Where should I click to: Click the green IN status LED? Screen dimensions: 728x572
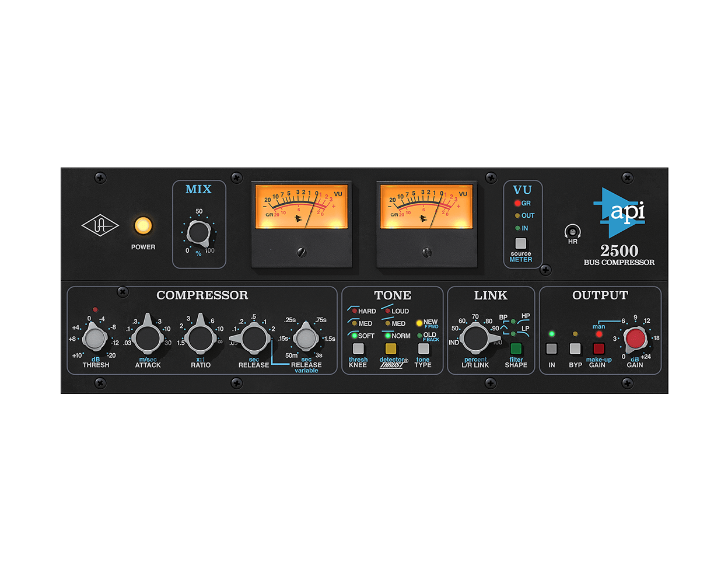[551, 334]
